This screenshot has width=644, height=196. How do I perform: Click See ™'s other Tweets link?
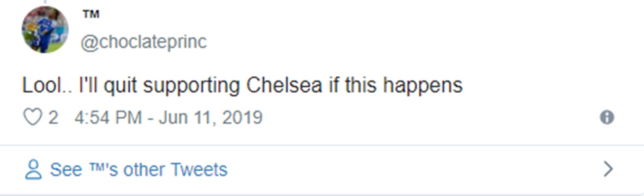click(138, 169)
